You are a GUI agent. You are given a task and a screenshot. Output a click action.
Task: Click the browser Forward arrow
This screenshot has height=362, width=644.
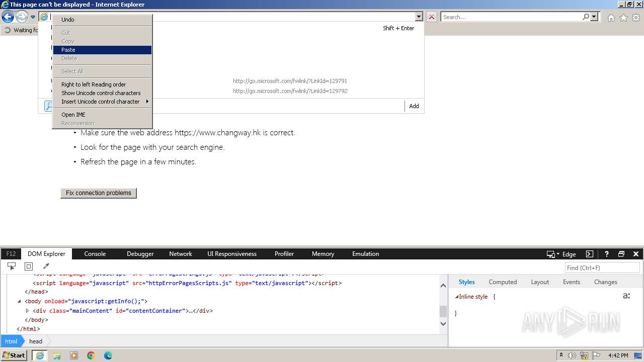[22, 17]
